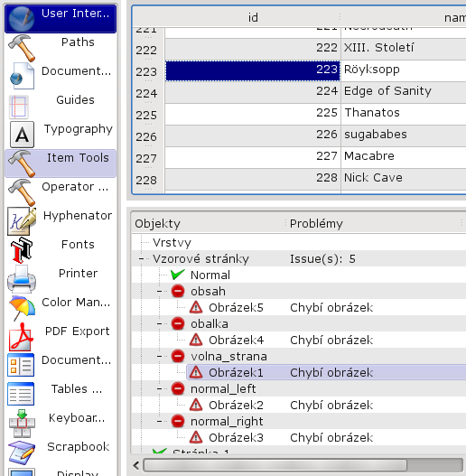Click warning triangle beside Obrázek2
This screenshot has width=466, height=476.
[196, 405]
